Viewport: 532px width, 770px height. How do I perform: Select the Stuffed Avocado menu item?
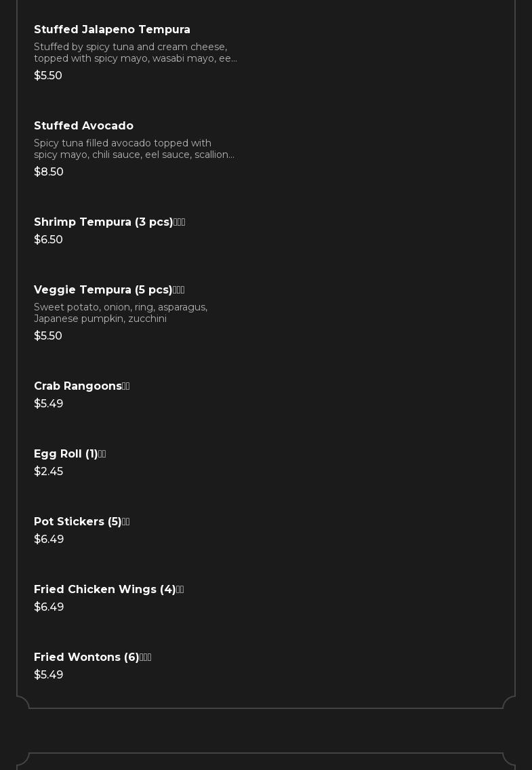[83, 125]
